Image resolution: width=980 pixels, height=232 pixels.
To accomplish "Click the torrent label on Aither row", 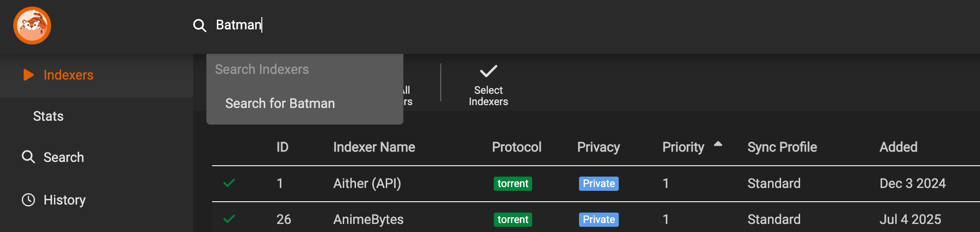I will [513, 183].
